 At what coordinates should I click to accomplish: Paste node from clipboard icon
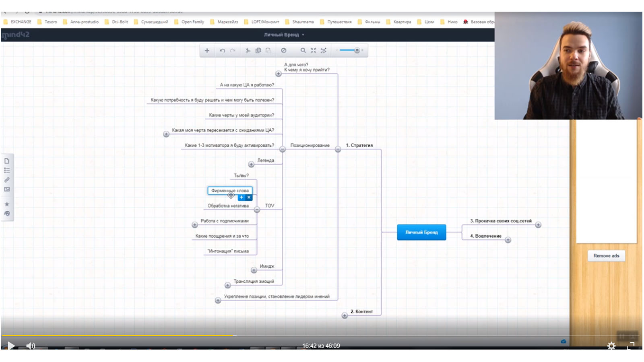(268, 51)
